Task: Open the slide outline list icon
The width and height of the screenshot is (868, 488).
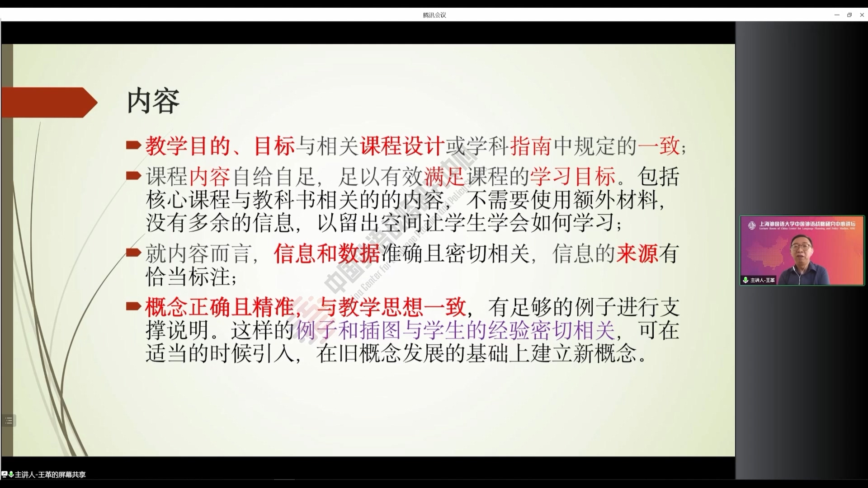Action: coord(9,421)
